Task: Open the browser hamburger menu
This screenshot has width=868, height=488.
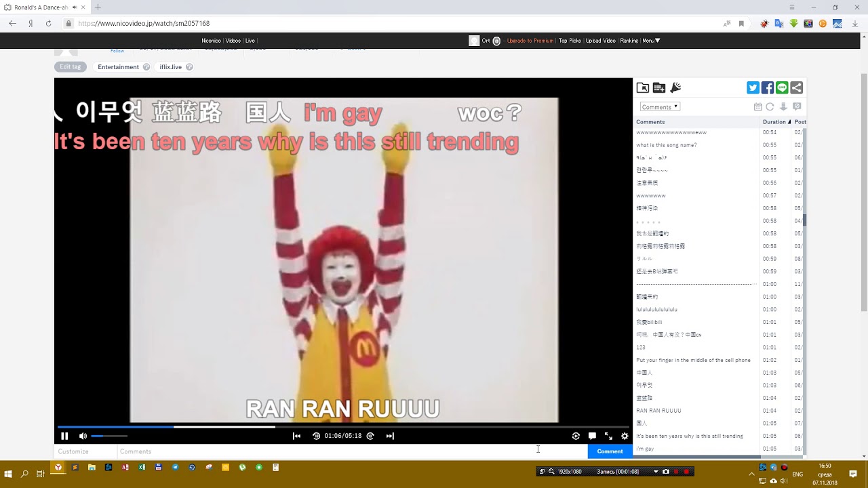Action: pyautogui.click(x=791, y=7)
